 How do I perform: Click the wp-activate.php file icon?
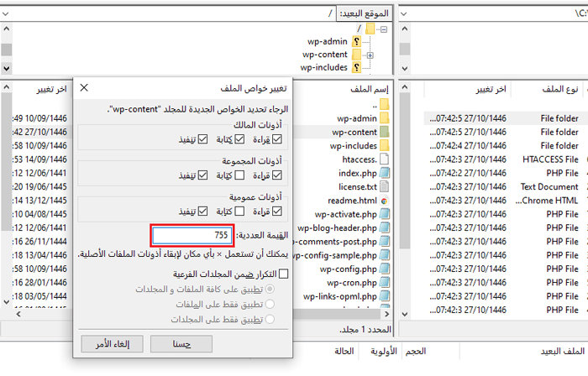(385, 214)
